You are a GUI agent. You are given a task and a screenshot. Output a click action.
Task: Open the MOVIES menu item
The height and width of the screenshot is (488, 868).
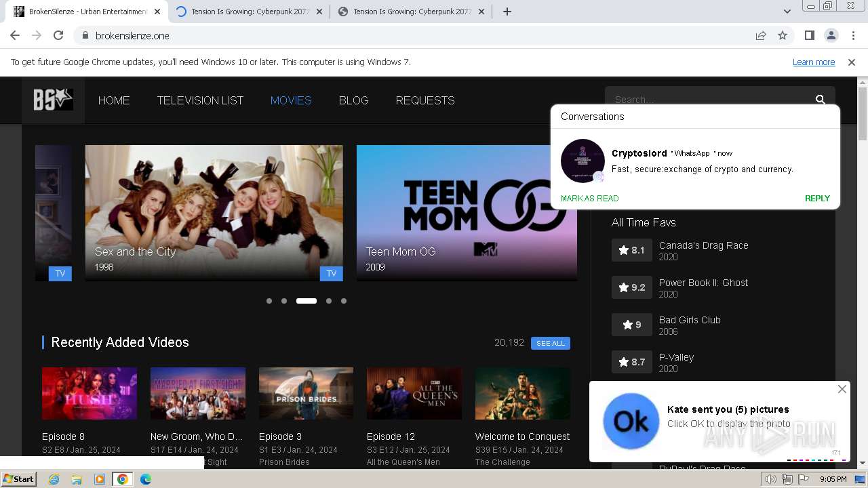point(291,100)
